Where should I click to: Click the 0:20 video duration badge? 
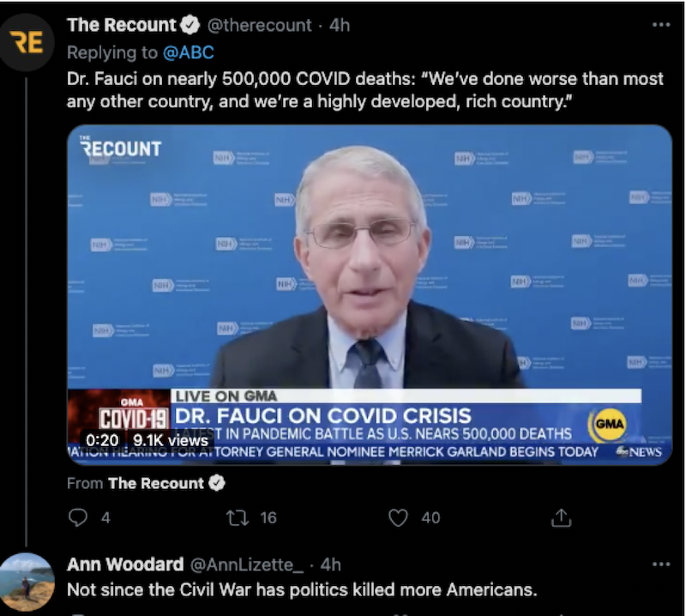[x=102, y=439]
